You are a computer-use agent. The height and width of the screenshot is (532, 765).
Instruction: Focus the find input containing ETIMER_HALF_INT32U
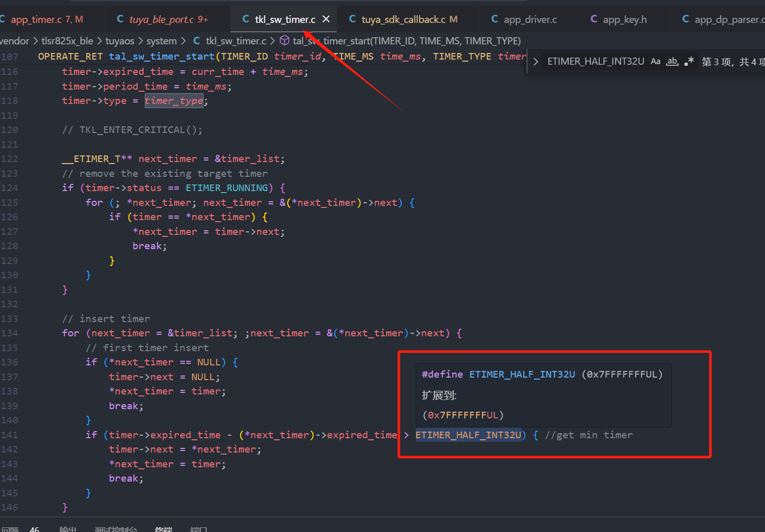point(596,62)
